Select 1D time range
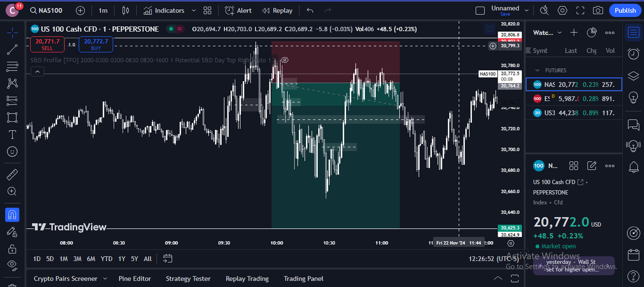Image resolution: width=644 pixels, height=287 pixels. [x=37, y=259]
